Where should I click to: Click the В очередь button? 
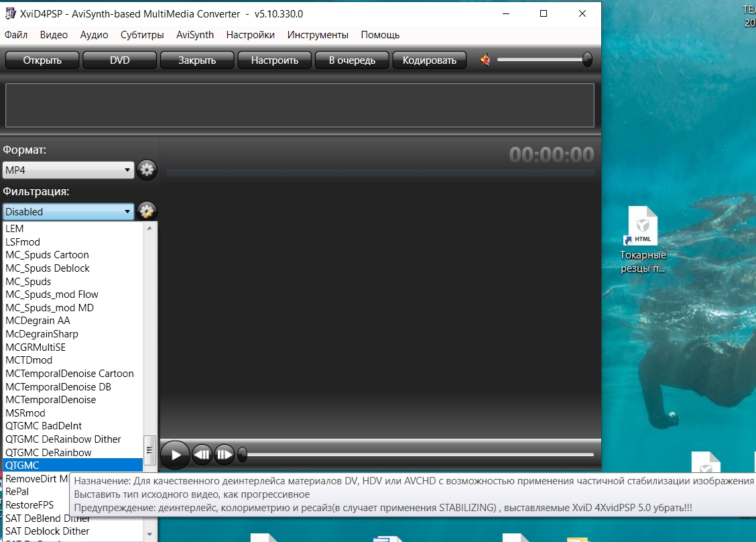[x=351, y=60]
